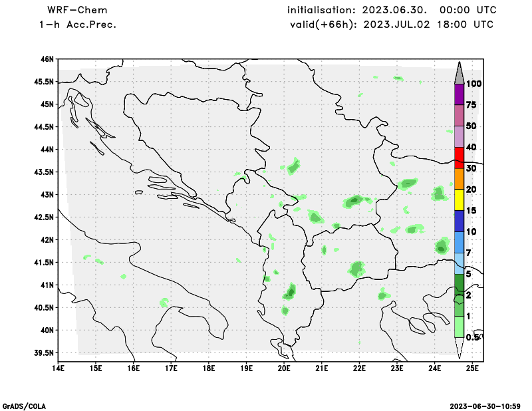Click the orange 20-30 legend color band
This screenshot has height=411, width=532.
(x=459, y=179)
